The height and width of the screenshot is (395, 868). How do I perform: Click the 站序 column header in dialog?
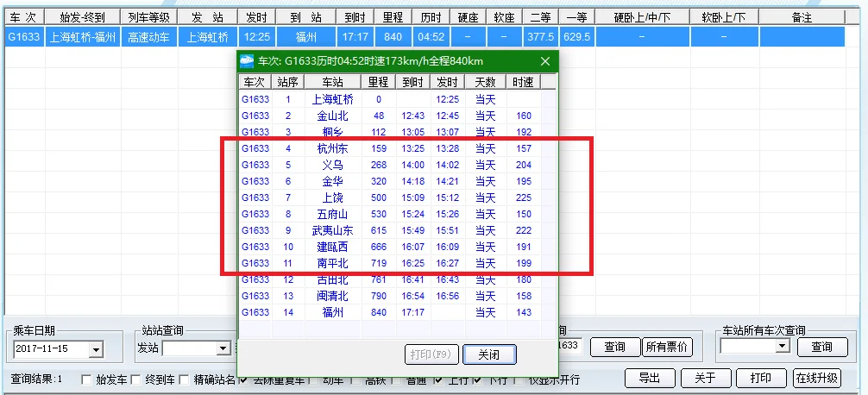coord(288,83)
